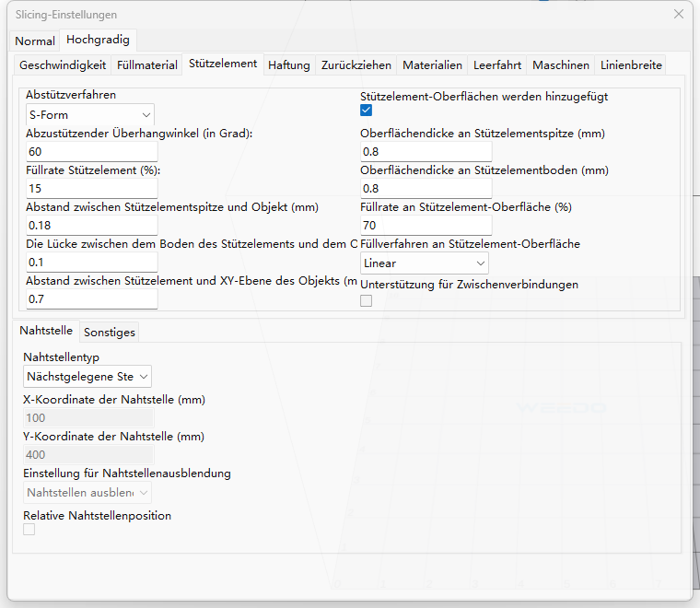Viewport: 700px width, 608px height.
Task: Toggle Relative Nahtstellenposition checkbox
Action: [29, 530]
